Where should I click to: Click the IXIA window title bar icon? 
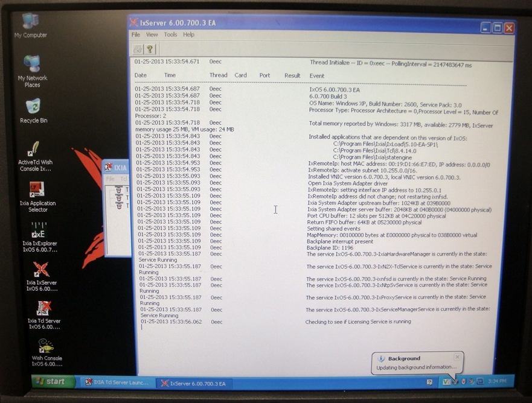pyautogui.click(x=108, y=167)
